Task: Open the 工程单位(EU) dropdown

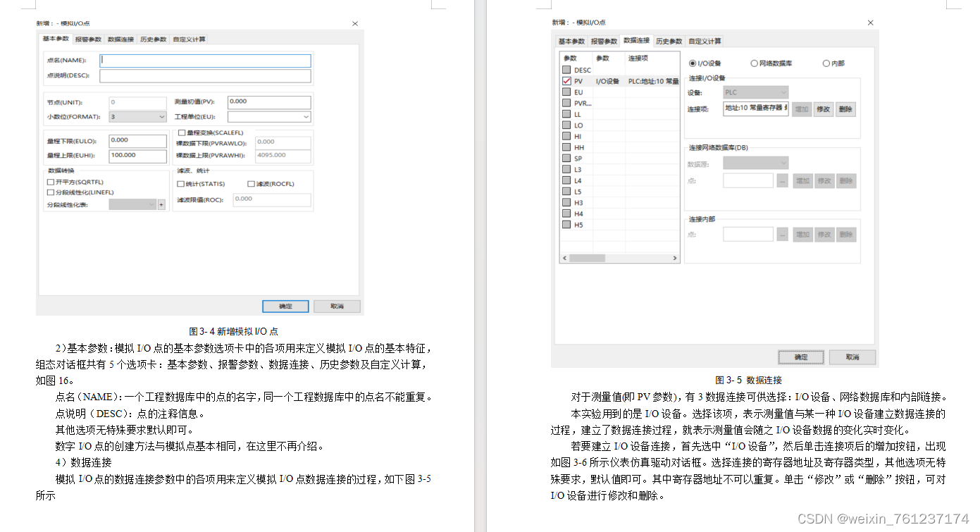Action: tap(269, 117)
